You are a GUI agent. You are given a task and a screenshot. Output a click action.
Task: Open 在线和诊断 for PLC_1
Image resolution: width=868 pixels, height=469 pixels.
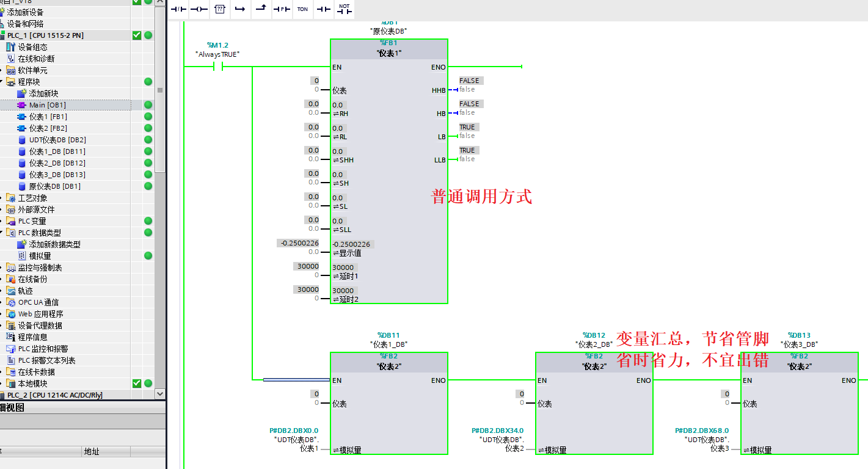pos(36,59)
